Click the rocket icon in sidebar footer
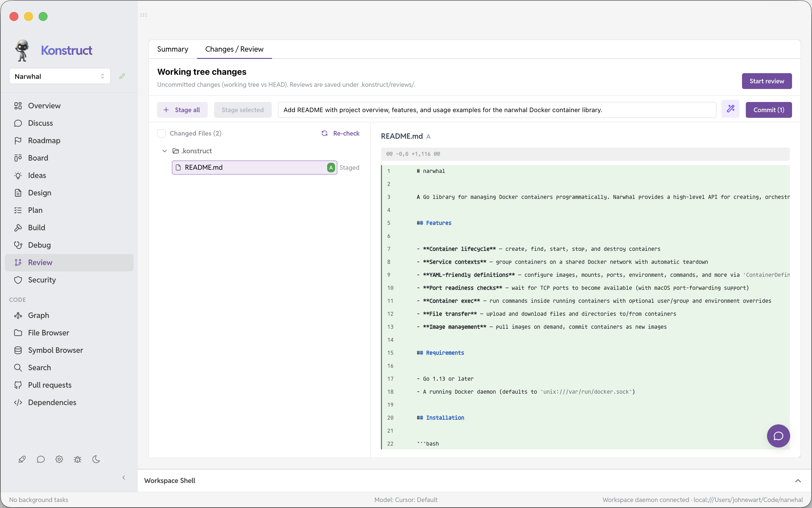 (22, 460)
